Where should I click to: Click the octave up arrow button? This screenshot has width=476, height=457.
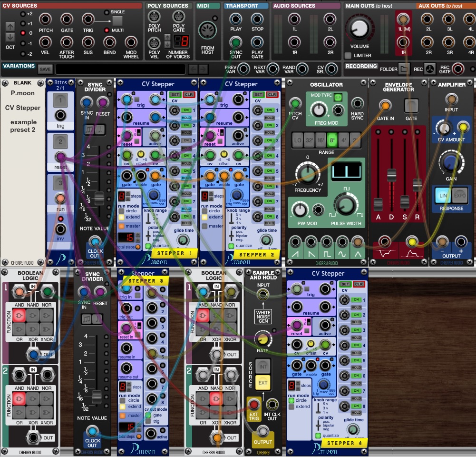(x=10, y=27)
